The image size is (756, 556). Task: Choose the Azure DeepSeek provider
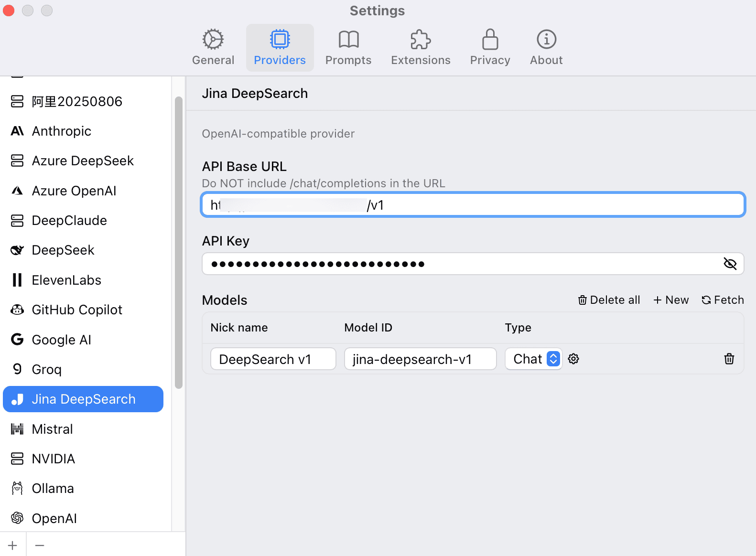(x=83, y=160)
